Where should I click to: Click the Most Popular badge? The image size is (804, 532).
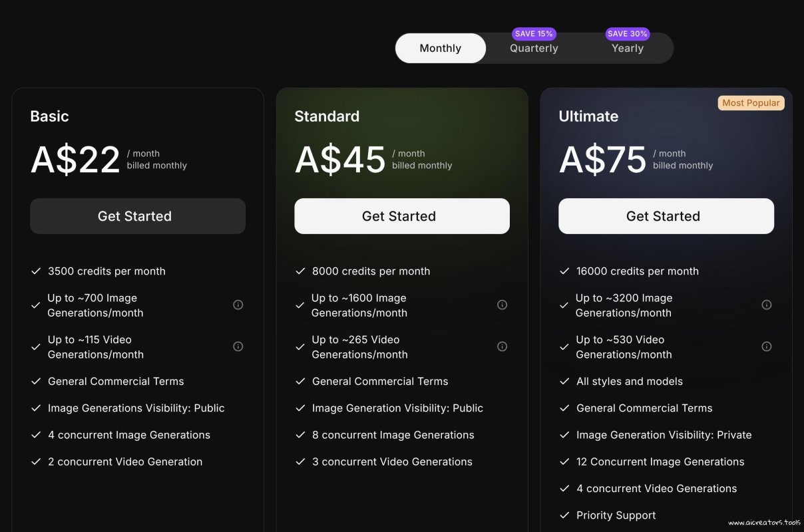tap(751, 103)
